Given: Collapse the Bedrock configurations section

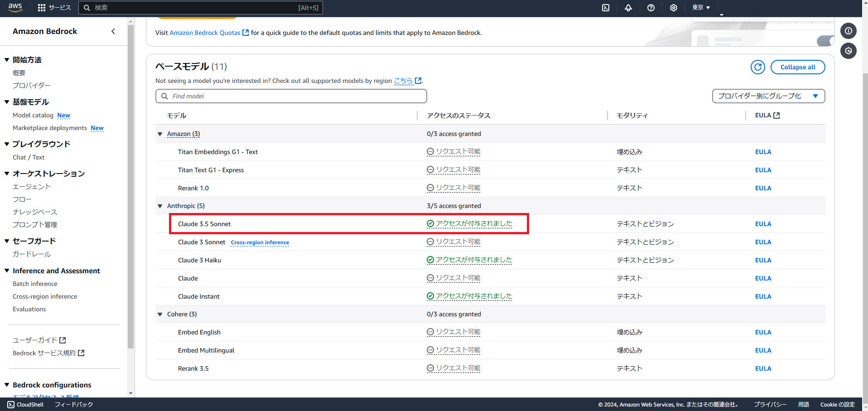Looking at the screenshot, I should click(7, 385).
